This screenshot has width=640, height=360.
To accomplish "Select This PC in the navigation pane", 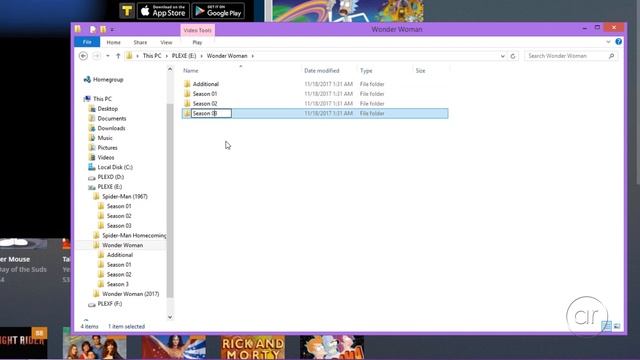I will [102, 99].
